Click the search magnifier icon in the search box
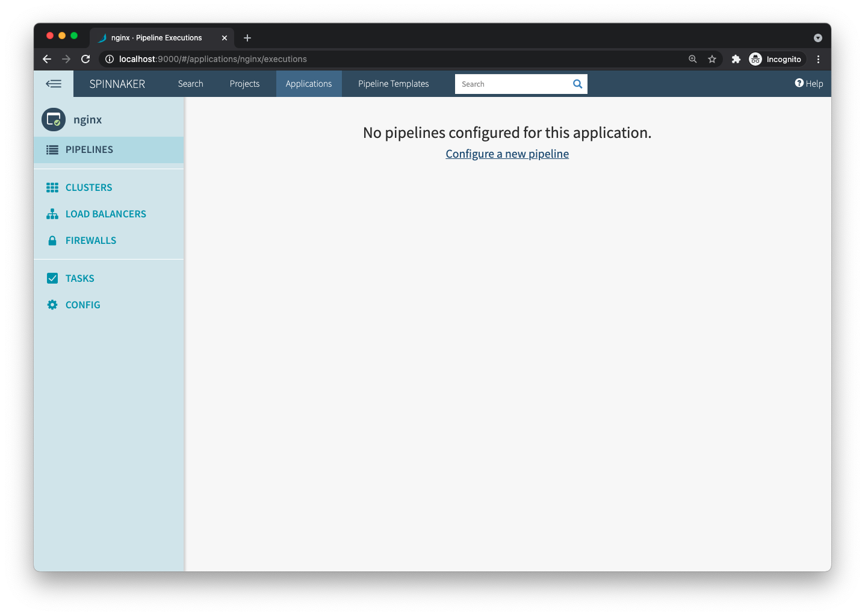 [577, 84]
